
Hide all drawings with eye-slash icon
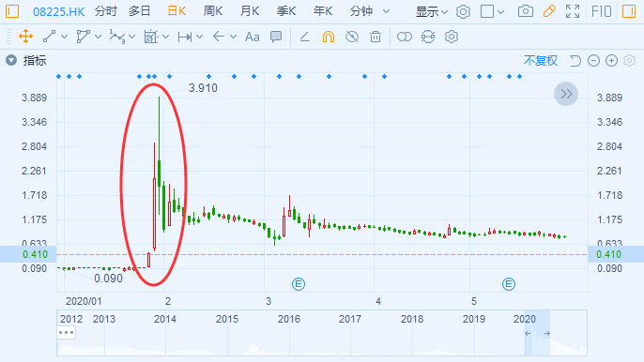pos(352,37)
